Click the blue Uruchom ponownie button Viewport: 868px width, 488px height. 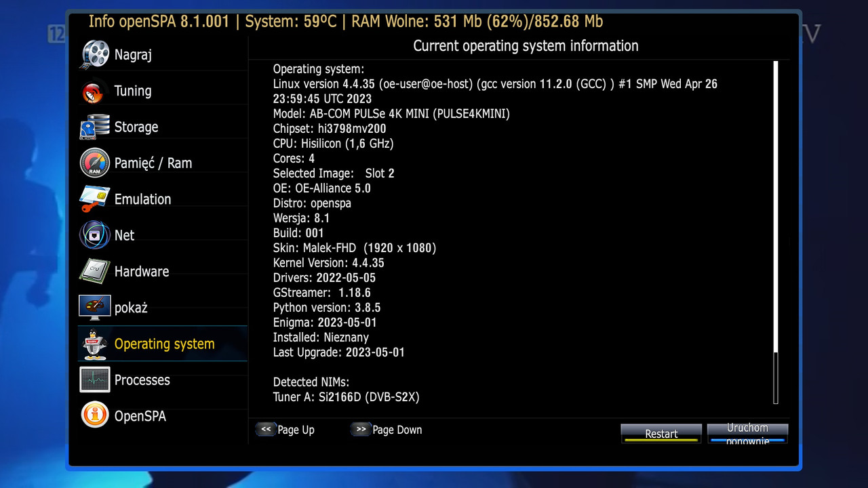pos(747,434)
